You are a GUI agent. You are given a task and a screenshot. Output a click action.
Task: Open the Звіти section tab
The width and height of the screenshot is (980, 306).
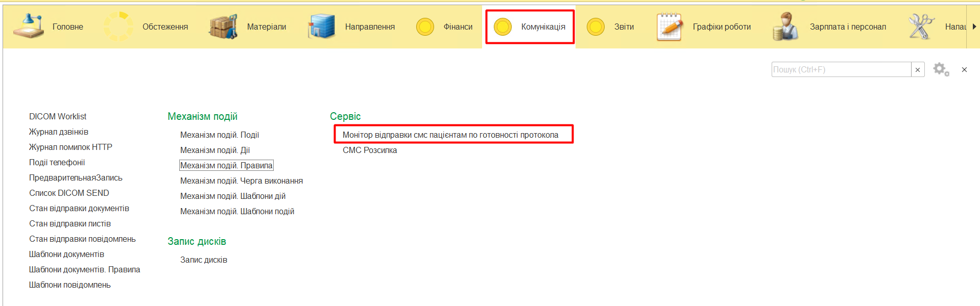pyautogui.click(x=624, y=27)
